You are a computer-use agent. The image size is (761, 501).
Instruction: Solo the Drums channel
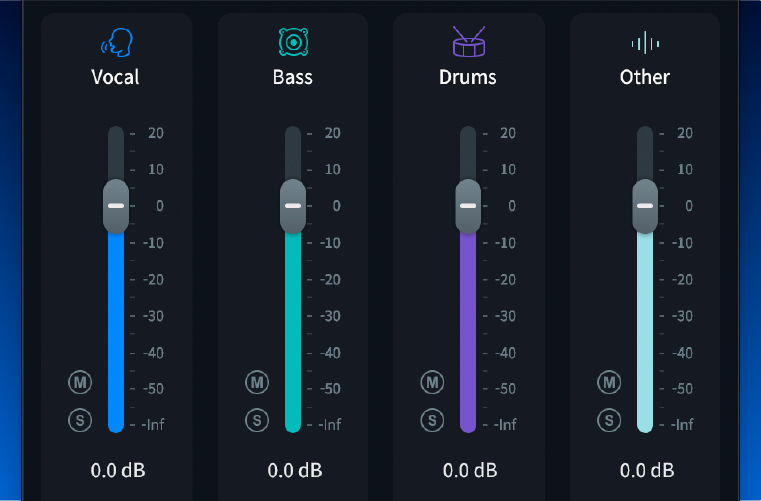coord(432,420)
